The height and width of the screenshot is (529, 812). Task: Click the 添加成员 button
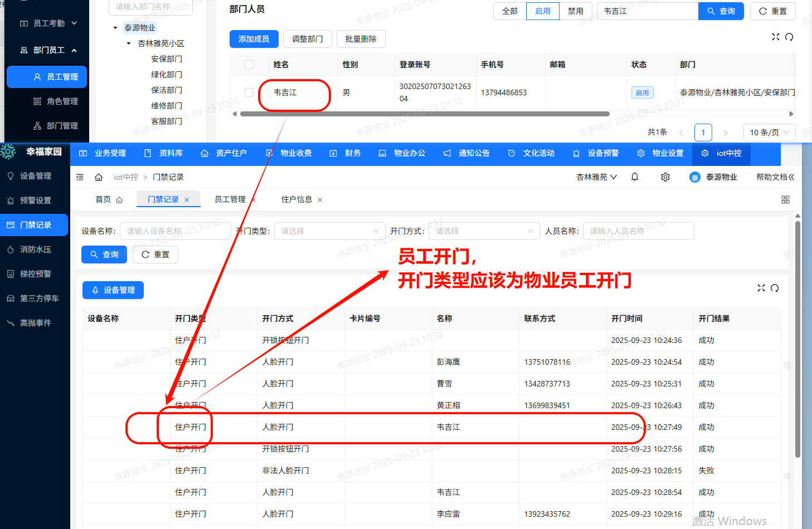point(254,39)
